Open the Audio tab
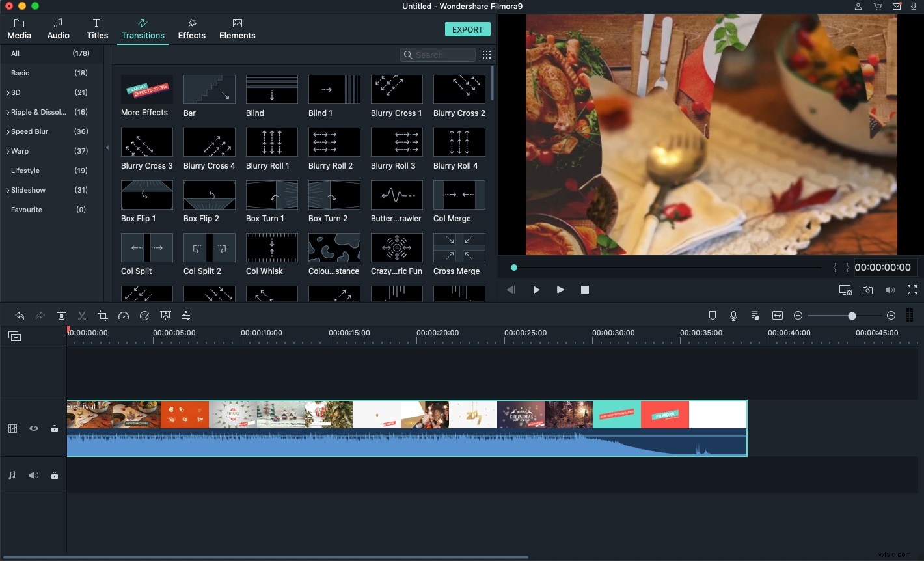 click(x=58, y=29)
